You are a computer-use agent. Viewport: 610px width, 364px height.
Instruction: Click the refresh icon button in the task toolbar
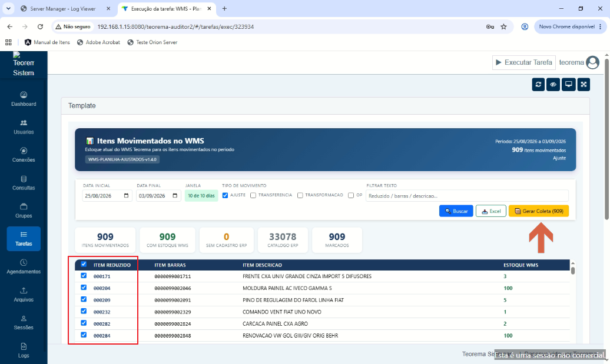(x=538, y=84)
